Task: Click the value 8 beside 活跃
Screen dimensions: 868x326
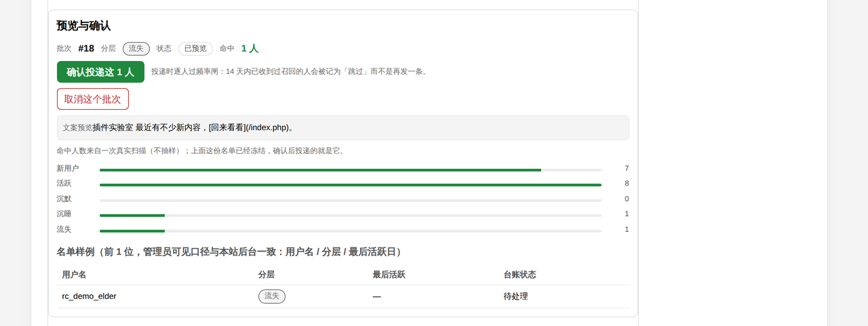Action: pos(627,183)
